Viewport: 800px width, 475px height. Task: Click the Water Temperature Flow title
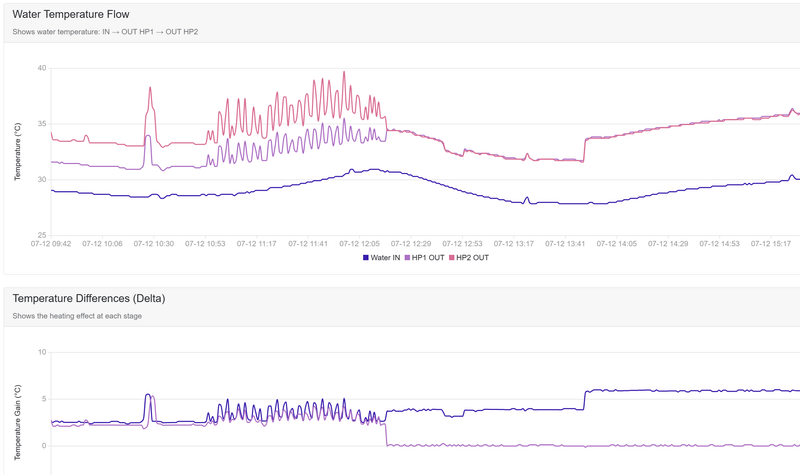(x=70, y=14)
